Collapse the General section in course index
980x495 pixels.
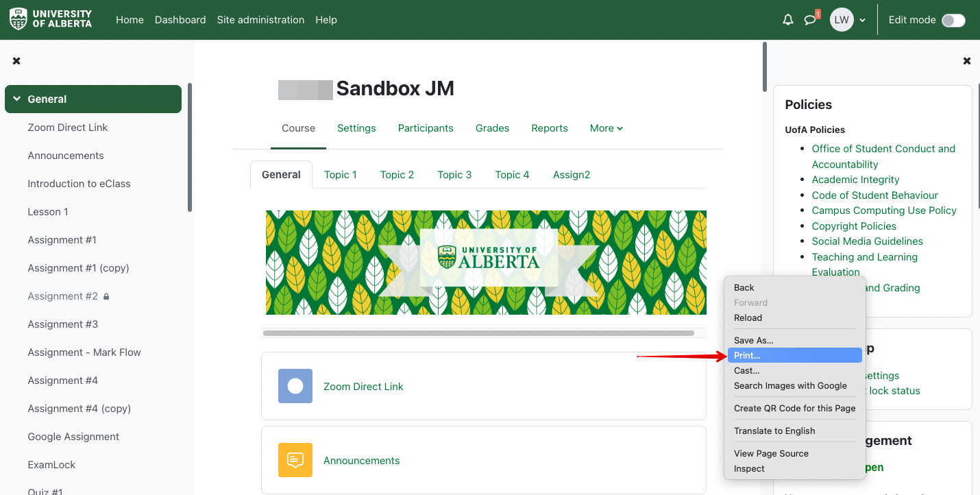click(x=17, y=99)
